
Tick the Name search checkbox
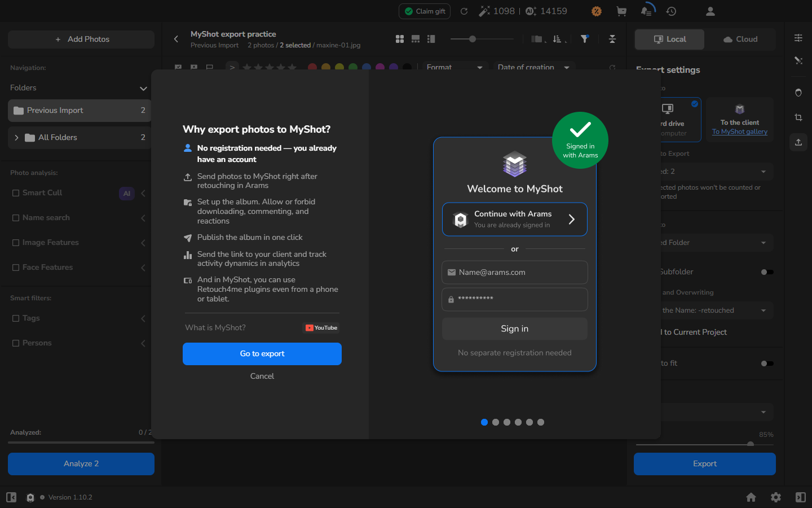pyautogui.click(x=16, y=218)
